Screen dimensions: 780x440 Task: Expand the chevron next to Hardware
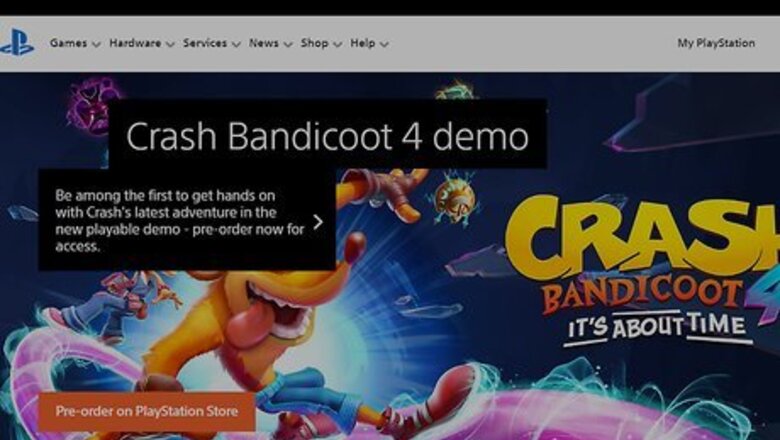[170, 44]
